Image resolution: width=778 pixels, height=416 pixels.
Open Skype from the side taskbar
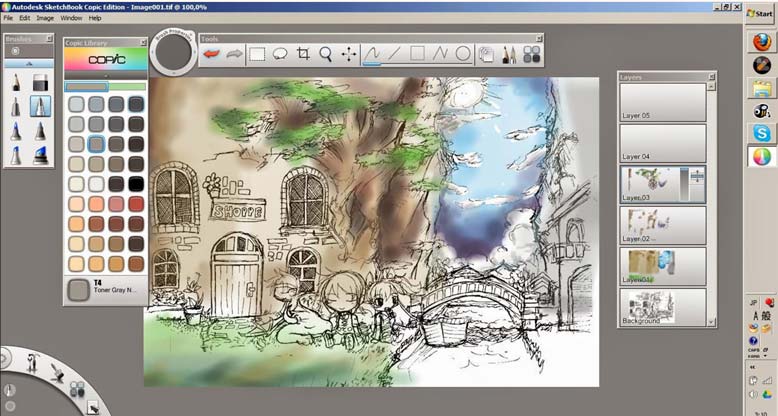(762, 133)
